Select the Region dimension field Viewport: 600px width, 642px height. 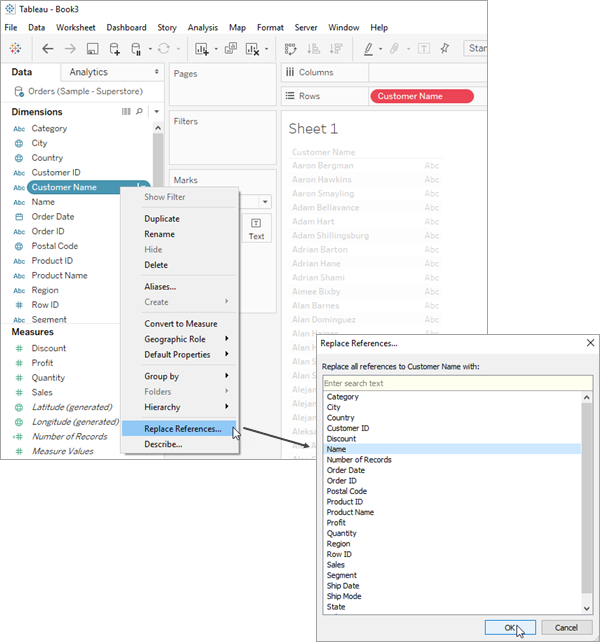[45, 290]
